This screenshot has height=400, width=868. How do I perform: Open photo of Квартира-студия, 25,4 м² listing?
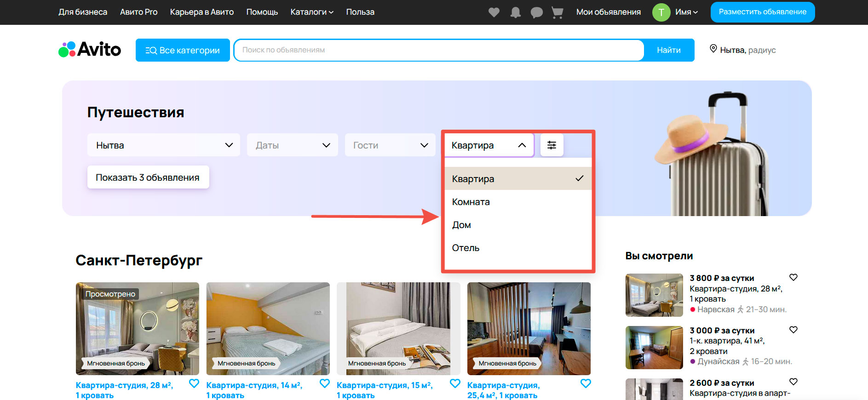(529, 329)
